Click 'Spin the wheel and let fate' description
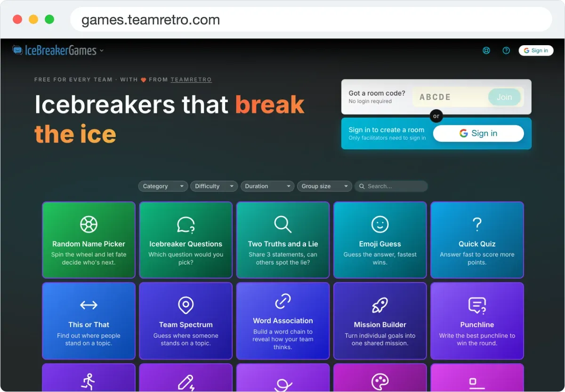Viewport: 565px width, 392px height. click(89, 258)
